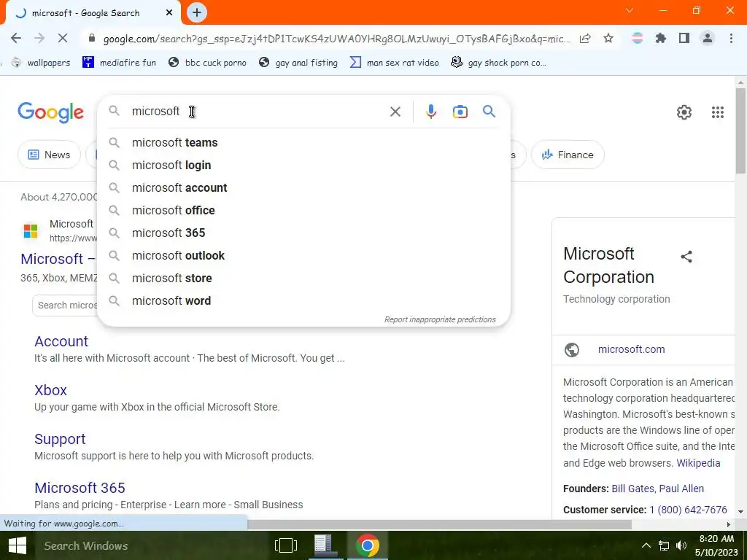Select the microsoft login suggestion
The image size is (747, 560).
(x=303, y=166)
